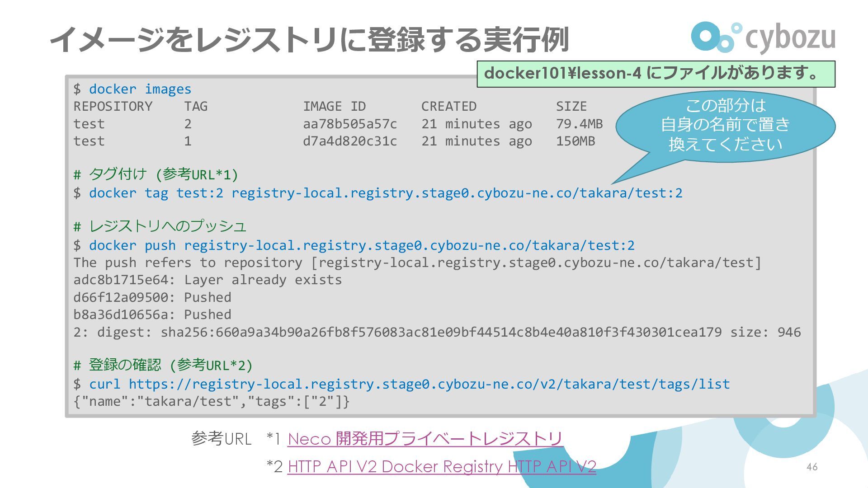Click the JSON output {"name":"takara/test"
This screenshot has height=488, width=868.
[x=212, y=401]
